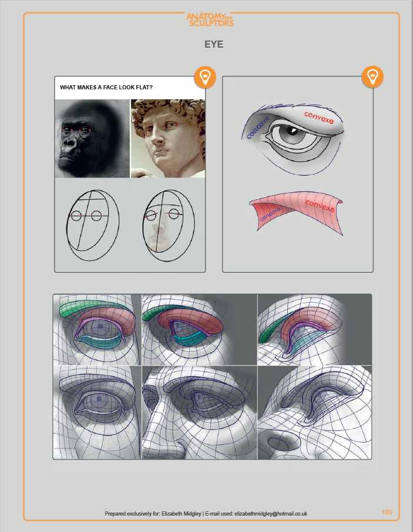
Task: Click the pink saddle-shaped surface diagram
Action: coord(296,213)
